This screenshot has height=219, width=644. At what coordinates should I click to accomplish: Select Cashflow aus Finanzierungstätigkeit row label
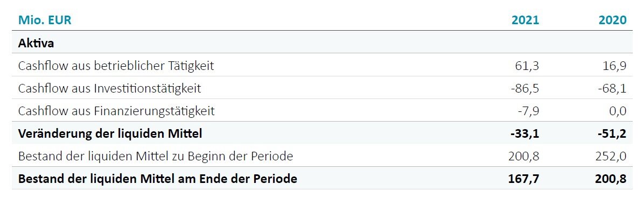point(117,111)
